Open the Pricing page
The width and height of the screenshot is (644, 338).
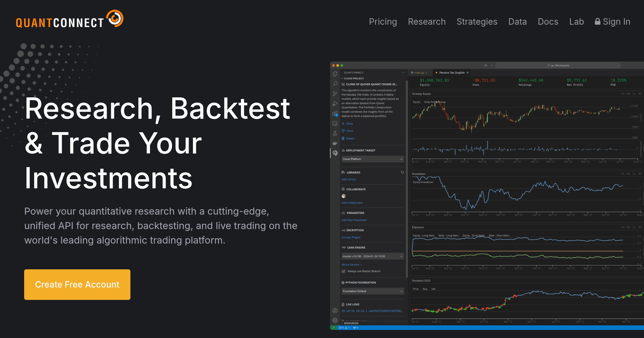(383, 22)
